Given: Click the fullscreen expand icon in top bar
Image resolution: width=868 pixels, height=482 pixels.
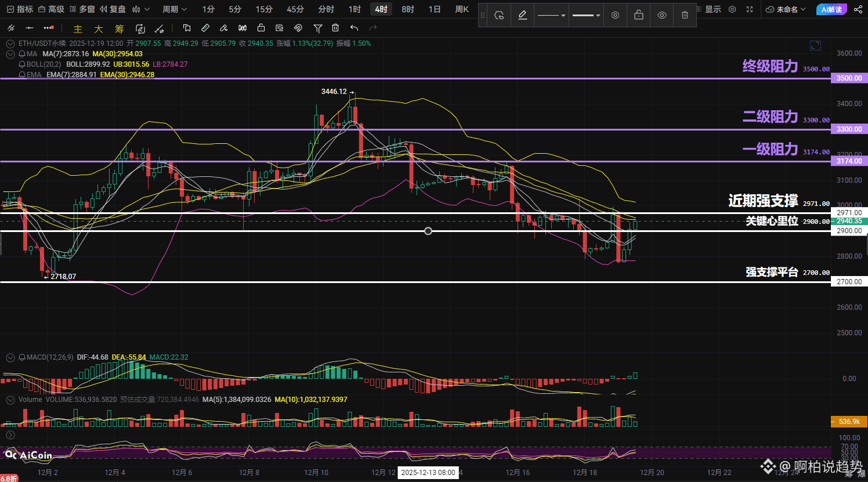Looking at the screenshot, I should [x=750, y=9].
